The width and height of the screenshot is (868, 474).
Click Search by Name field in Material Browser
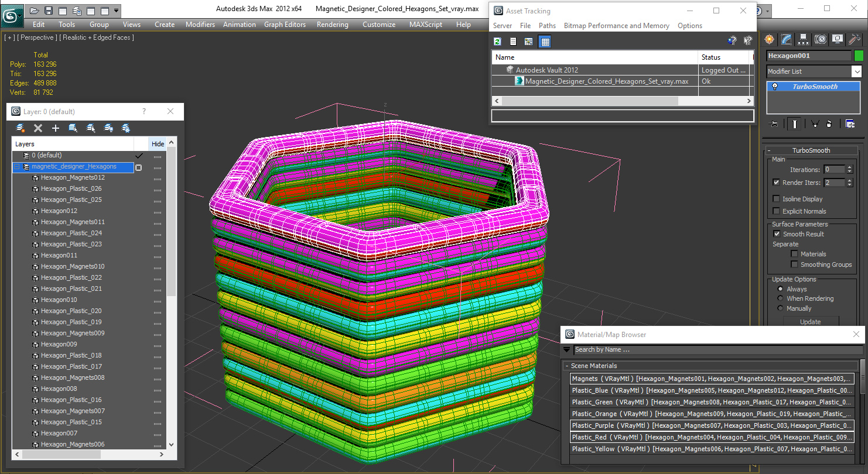point(718,350)
